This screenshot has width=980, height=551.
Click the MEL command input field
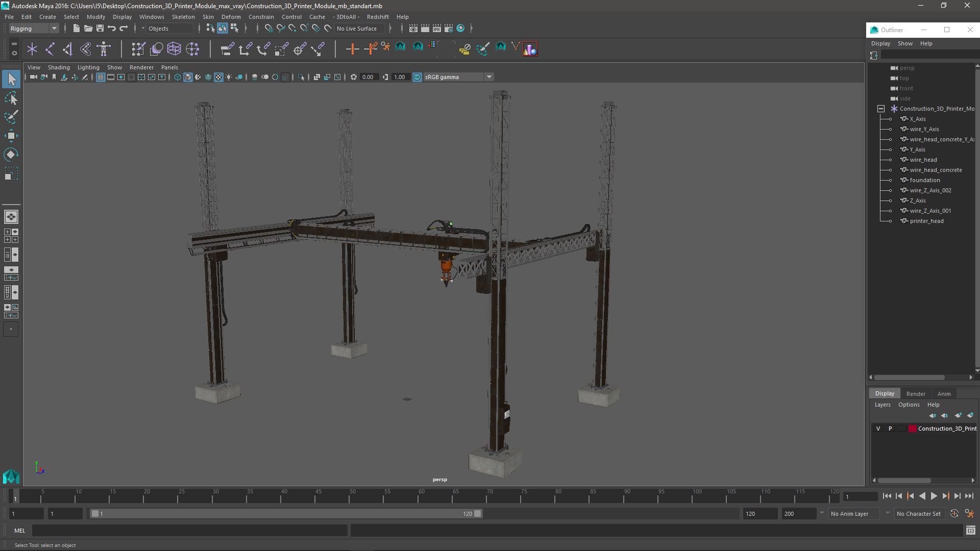click(190, 531)
